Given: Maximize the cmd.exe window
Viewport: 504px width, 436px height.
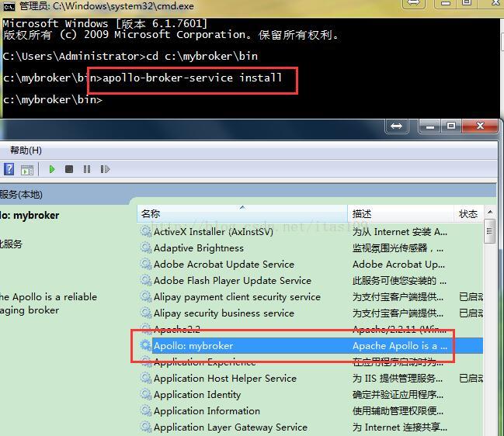Looking at the screenshot, I should 467,3.
